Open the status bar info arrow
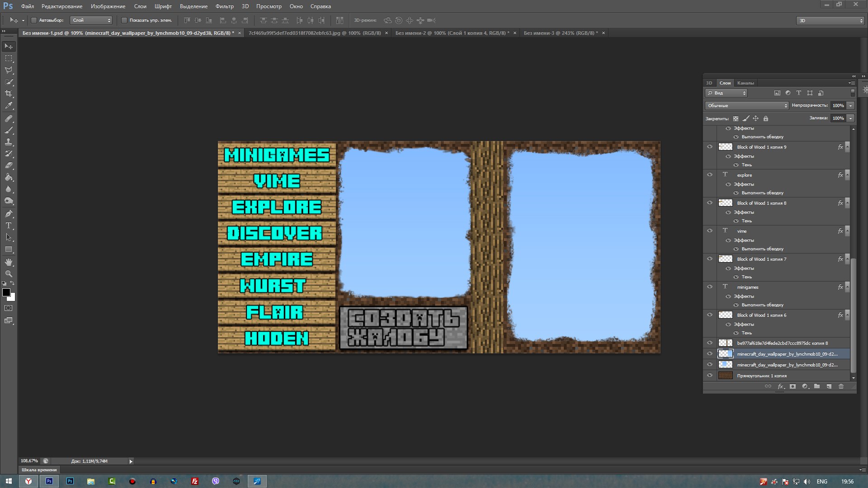This screenshot has width=868, height=488. pyautogui.click(x=131, y=461)
